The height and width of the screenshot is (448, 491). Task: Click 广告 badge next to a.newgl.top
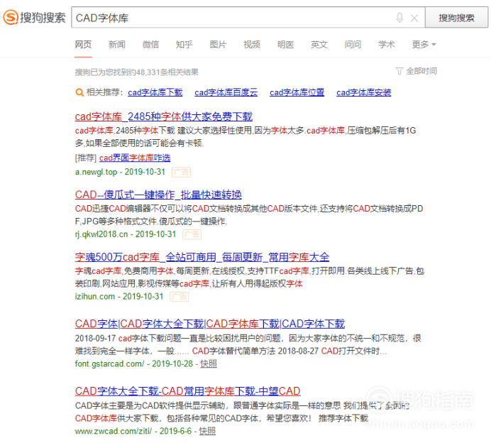pos(182,172)
